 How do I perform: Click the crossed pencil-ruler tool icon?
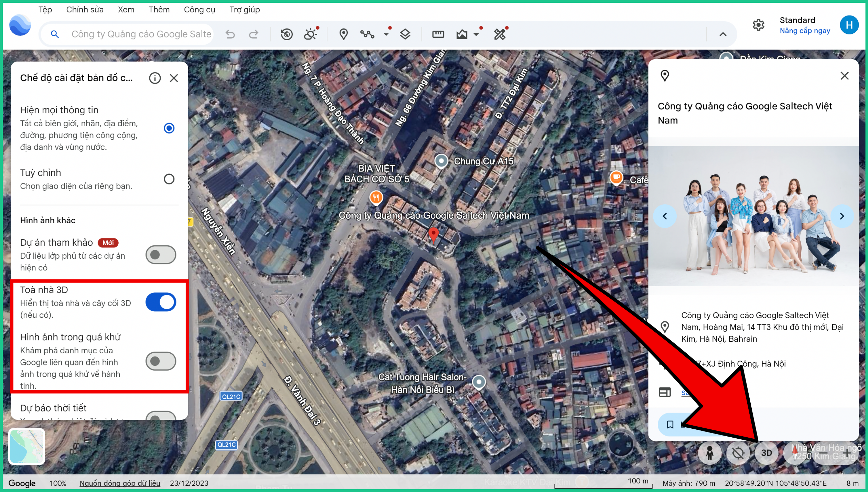tap(500, 34)
